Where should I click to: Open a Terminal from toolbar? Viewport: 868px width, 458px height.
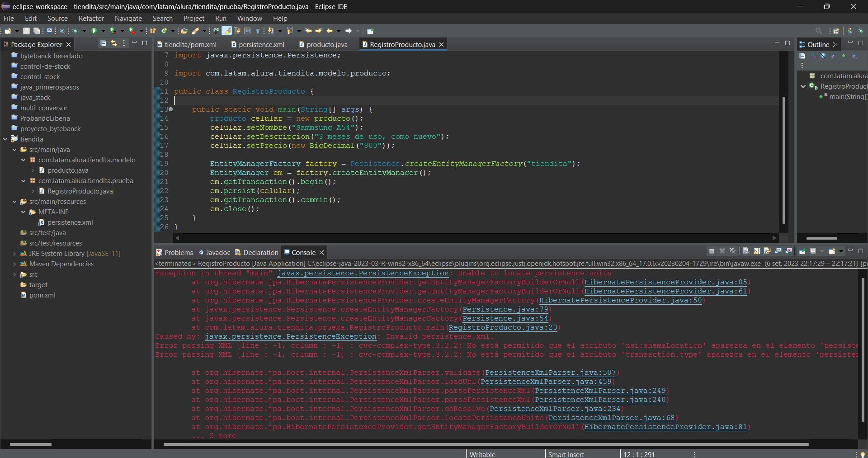(49, 31)
